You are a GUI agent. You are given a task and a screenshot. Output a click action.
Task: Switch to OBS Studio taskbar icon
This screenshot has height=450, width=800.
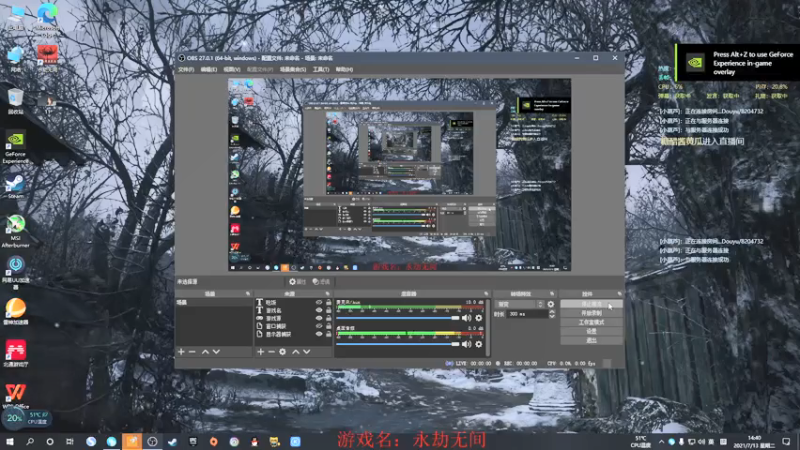(152, 441)
